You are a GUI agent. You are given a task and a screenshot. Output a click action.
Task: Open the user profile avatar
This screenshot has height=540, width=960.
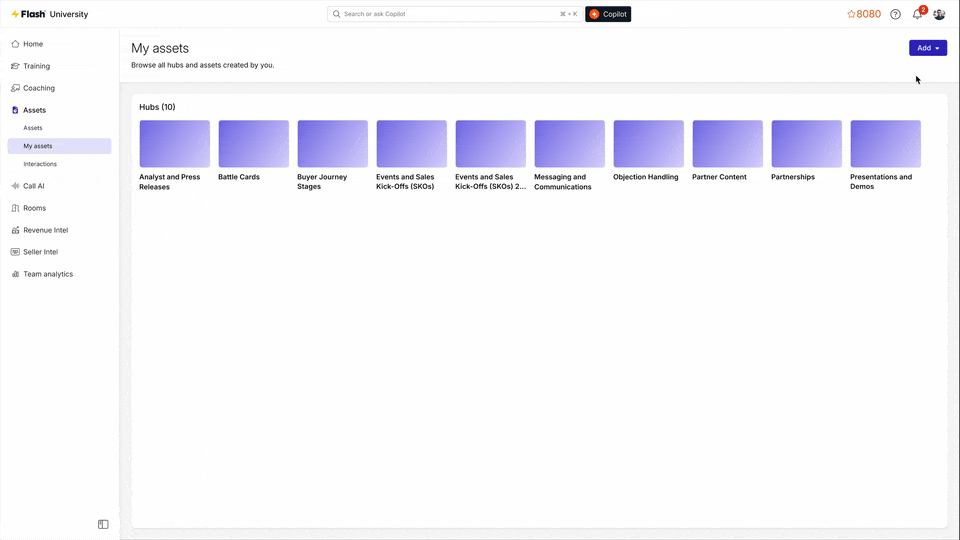coord(939,14)
